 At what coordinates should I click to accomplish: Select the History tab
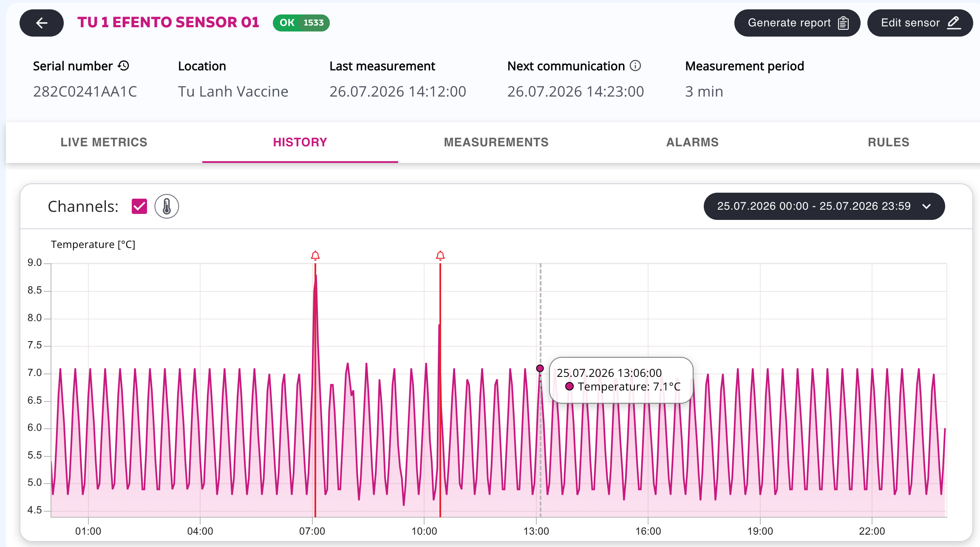tap(300, 142)
